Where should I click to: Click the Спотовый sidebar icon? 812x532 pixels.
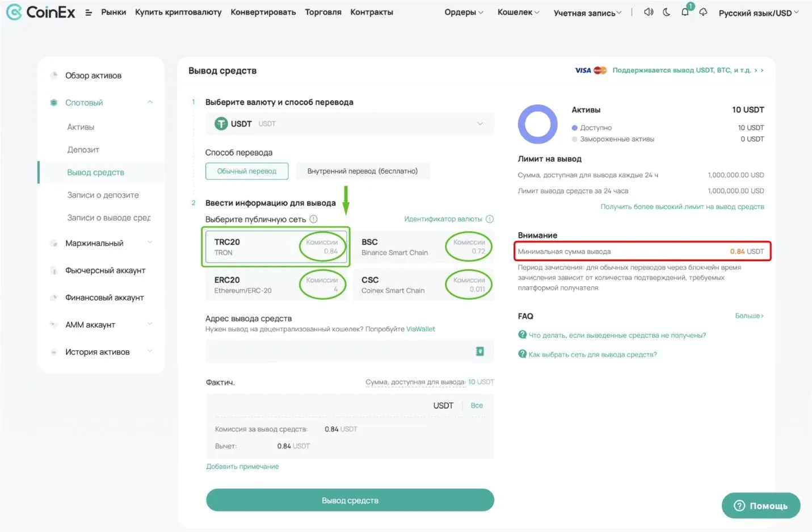coord(54,103)
